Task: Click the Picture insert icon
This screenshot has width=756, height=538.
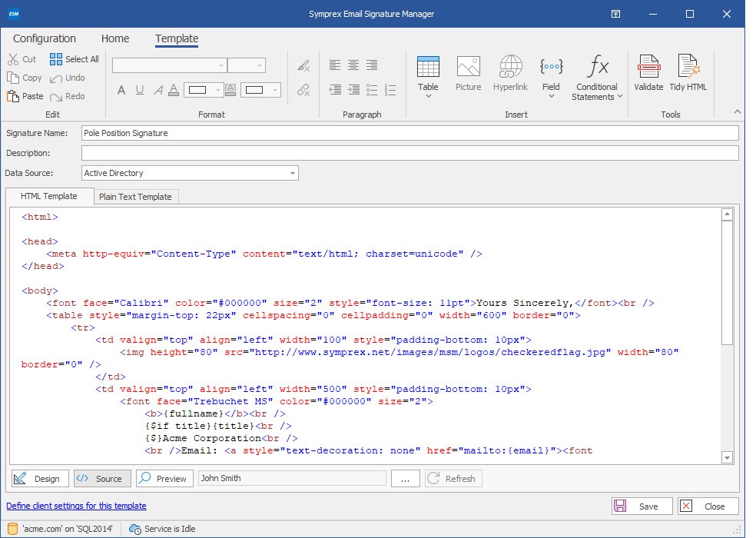Action: point(468,67)
